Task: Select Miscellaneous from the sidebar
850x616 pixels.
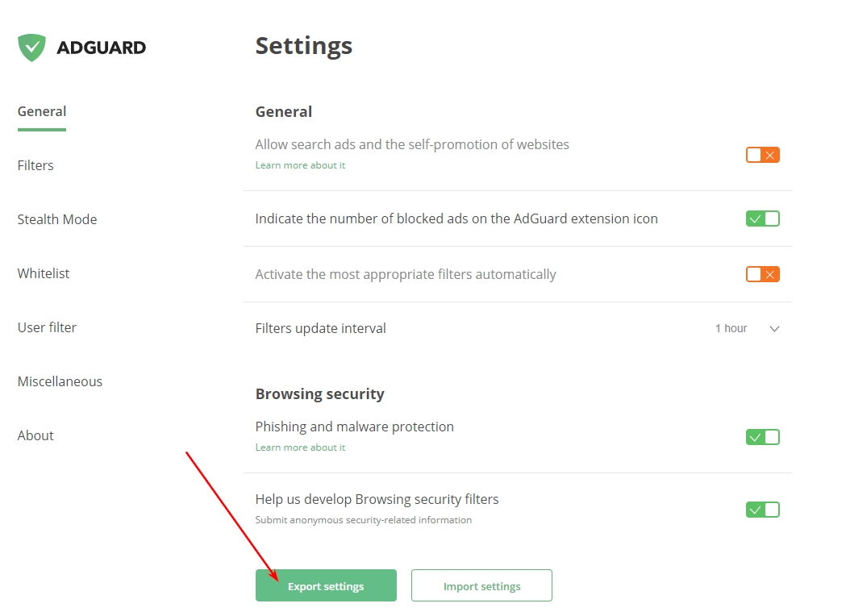Action: pos(60,381)
